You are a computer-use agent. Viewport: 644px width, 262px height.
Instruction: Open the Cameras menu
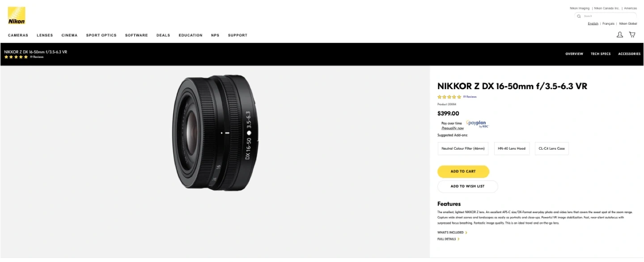click(x=18, y=35)
